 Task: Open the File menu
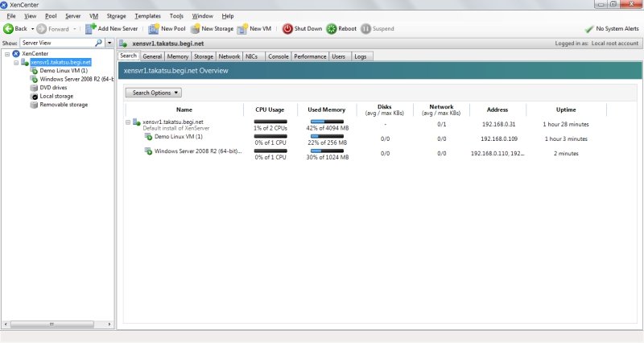point(11,16)
